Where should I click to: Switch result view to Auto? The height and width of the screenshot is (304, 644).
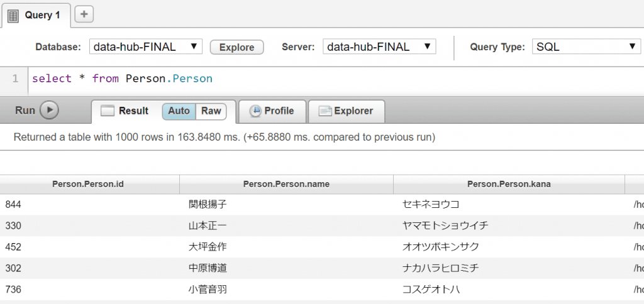(179, 111)
